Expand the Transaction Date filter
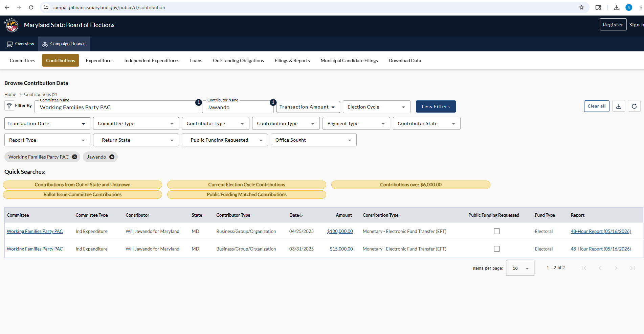 [47, 123]
